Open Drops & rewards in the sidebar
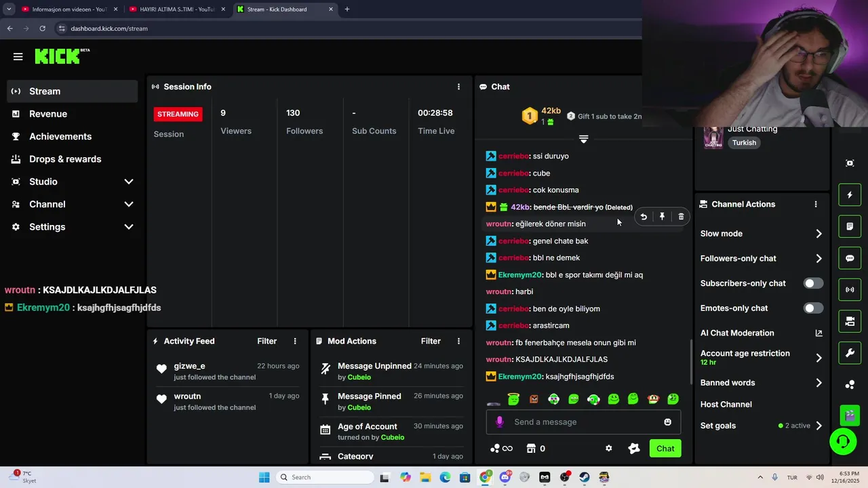 [x=73, y=159]
